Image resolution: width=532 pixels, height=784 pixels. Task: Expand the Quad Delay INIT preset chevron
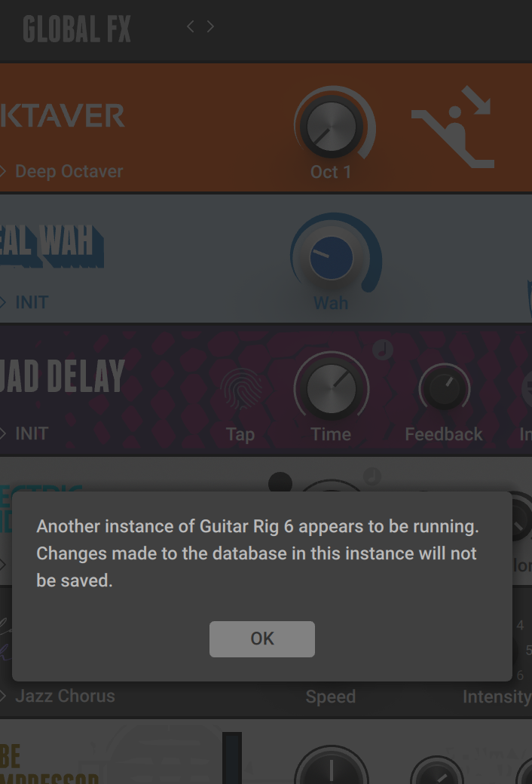tap(2, 433)
